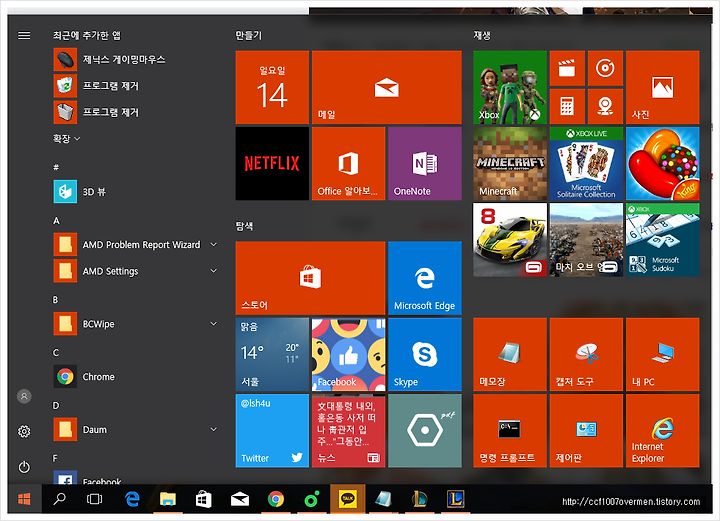The height and width of the screenshot is (521, 720).
Task: Open the Facebook tile
Action: [x=349, y=354]
